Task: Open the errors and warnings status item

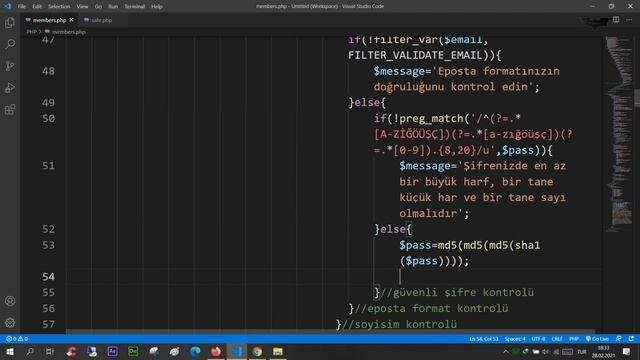Action: click(17, 339)
